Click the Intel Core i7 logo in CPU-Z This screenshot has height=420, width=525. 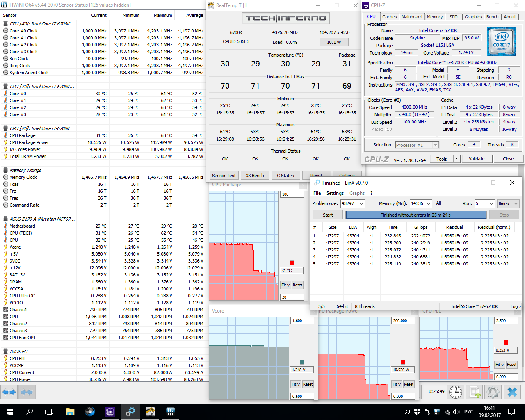501,41
